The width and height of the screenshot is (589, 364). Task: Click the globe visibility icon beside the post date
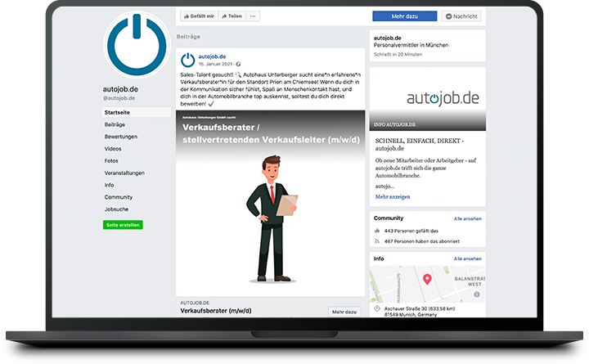pyautogui.click(x=238, y=65)
